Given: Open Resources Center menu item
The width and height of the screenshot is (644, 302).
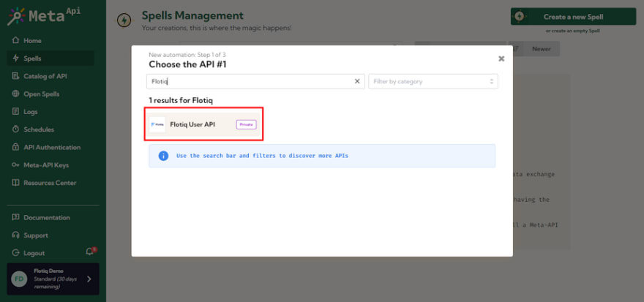Looking at the screenshot, I should click(x=50, y=183).
